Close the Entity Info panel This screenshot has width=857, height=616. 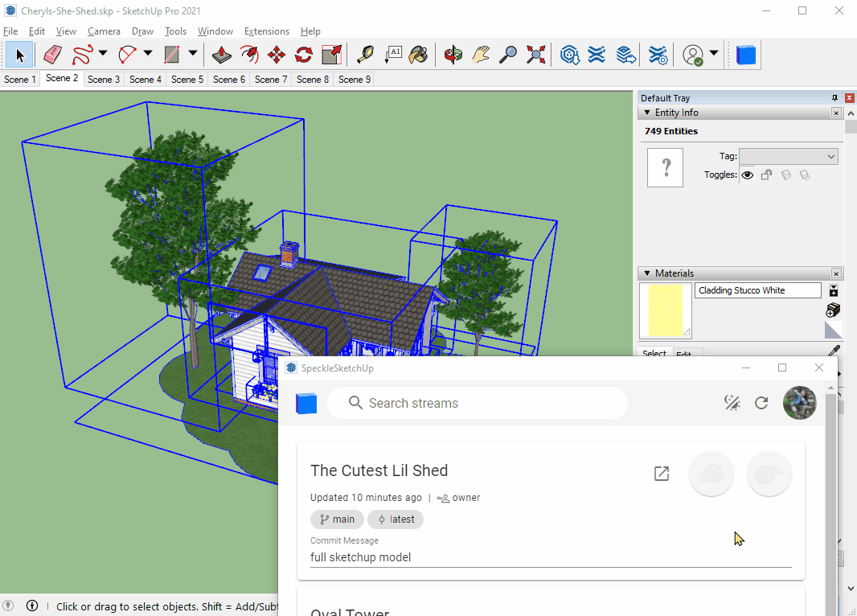point(836,113)
